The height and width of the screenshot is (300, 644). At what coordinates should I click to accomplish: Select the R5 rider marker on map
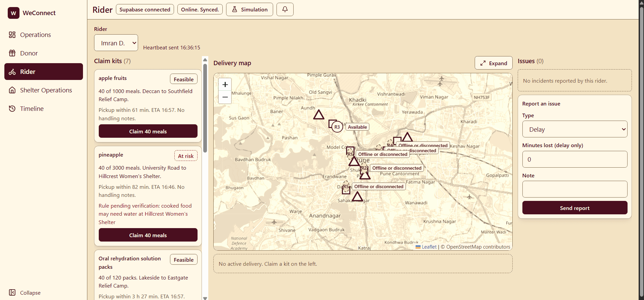coord(346,186)
